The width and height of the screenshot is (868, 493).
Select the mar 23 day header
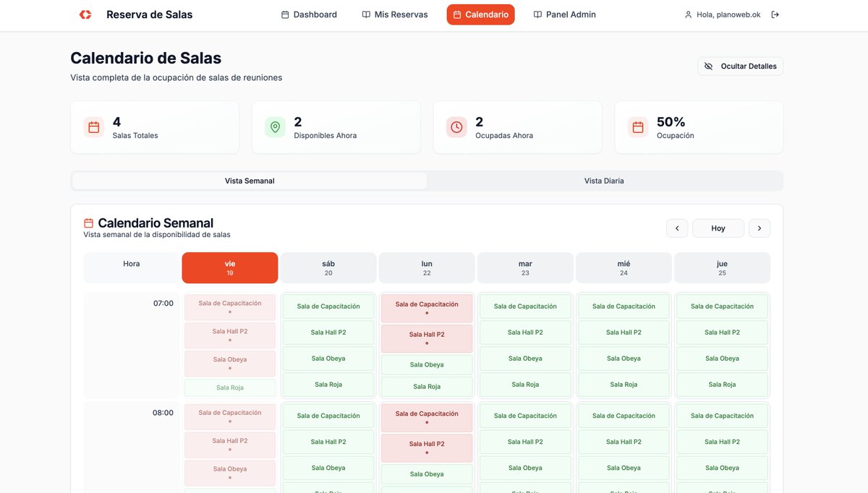(525, 267)
